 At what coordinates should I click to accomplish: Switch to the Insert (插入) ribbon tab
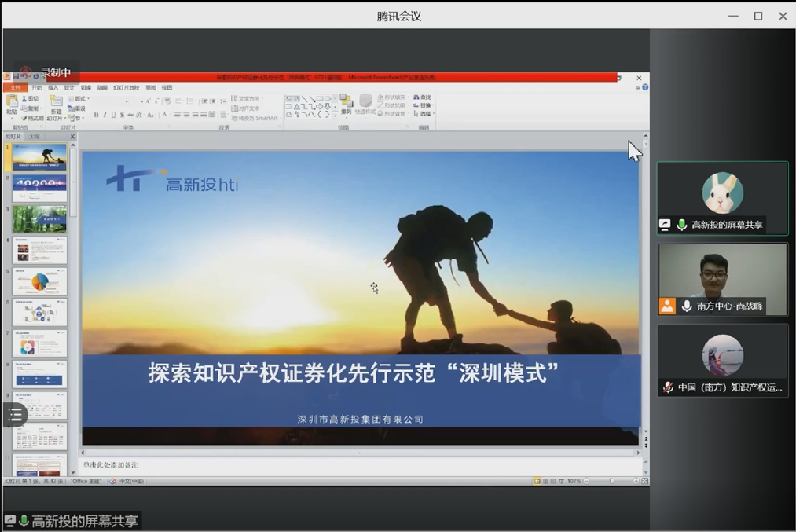[x=53, y=87]
